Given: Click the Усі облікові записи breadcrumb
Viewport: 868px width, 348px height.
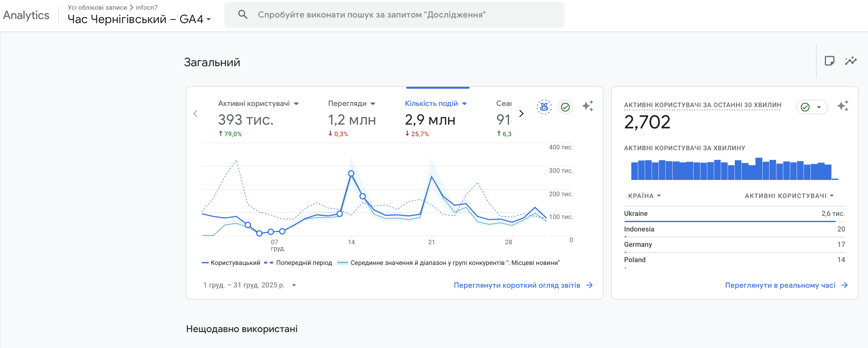Looking at the screenshot, I should coord(97,7).
